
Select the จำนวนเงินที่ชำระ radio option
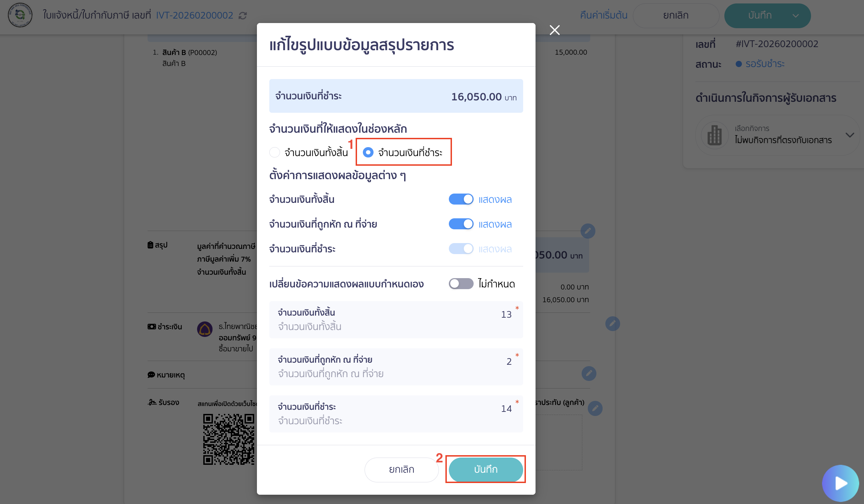368,152
